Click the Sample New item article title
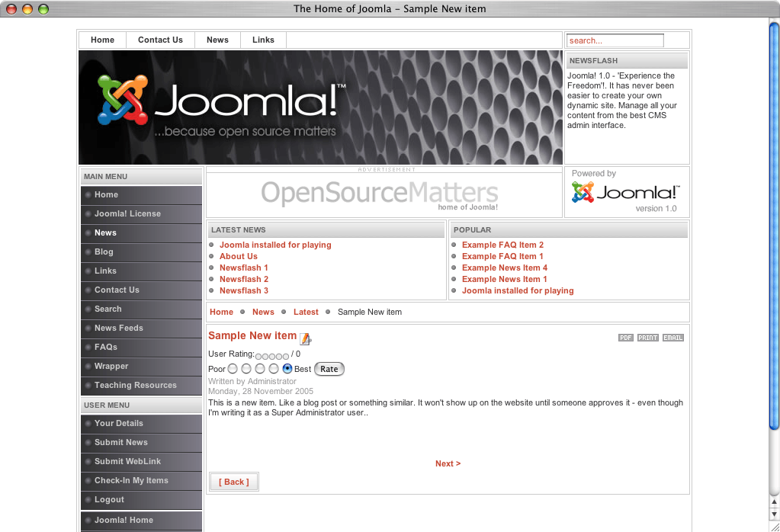The image size is (780, 532). tap(252, 335)
